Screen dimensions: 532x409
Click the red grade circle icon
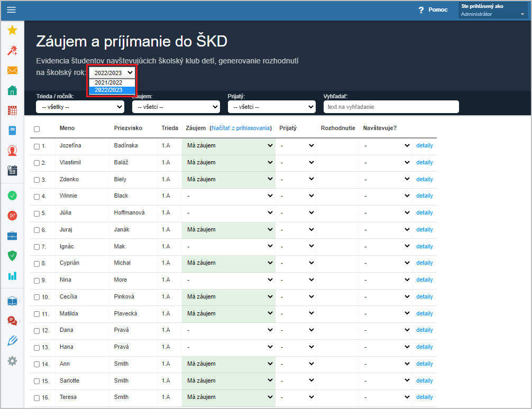pos(12,216)
